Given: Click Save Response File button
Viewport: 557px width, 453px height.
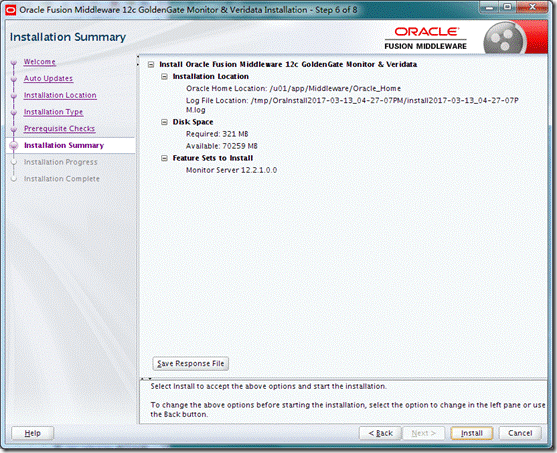Looking at the screenshot, I should [190, 363].
